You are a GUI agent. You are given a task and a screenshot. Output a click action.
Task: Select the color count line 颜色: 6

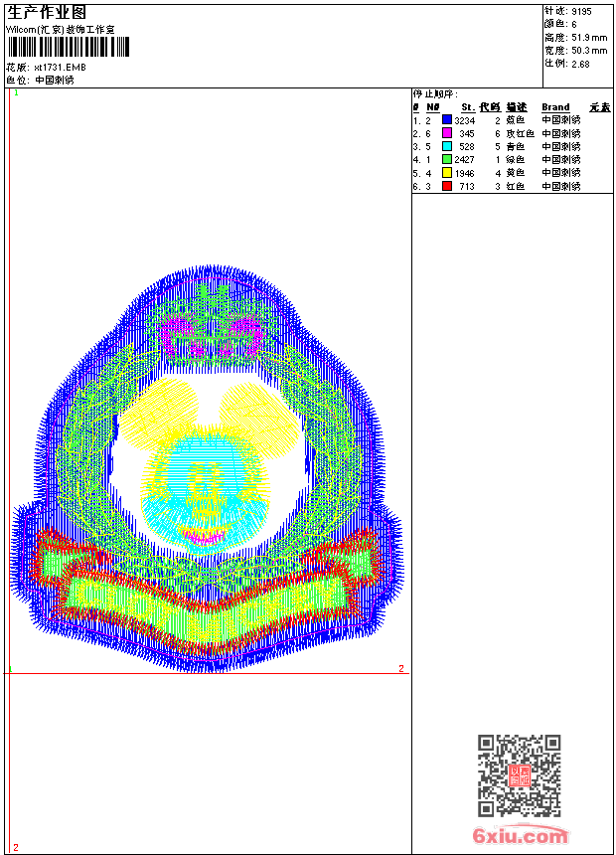point(560,24)
